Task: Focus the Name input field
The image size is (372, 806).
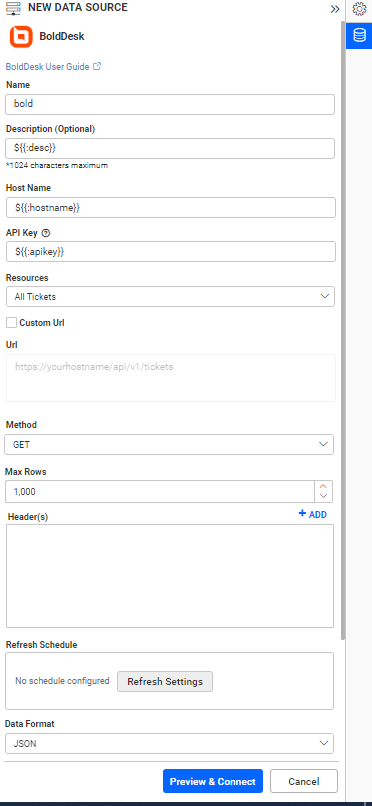Action: (170, 104)
